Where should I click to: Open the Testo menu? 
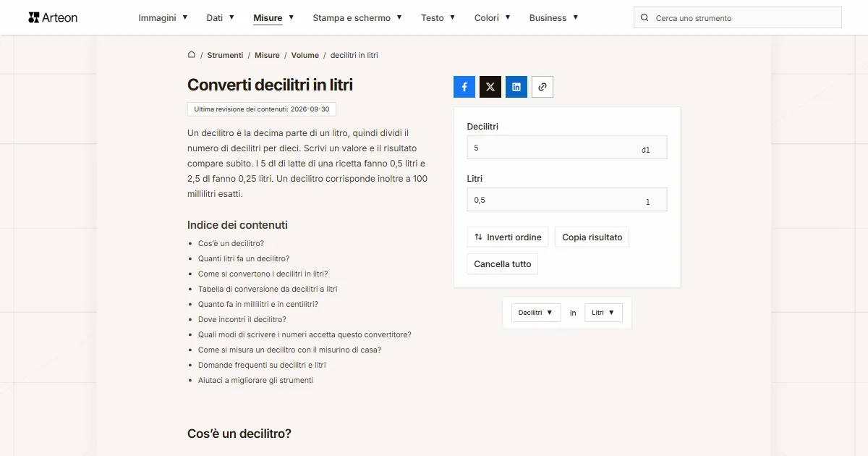pyautogui.click(x=438, y=17)
